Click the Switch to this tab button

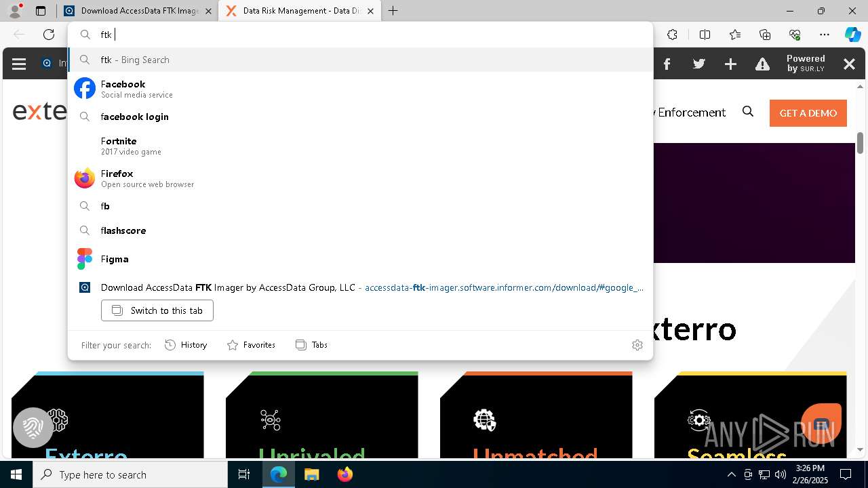click(157, 310)
